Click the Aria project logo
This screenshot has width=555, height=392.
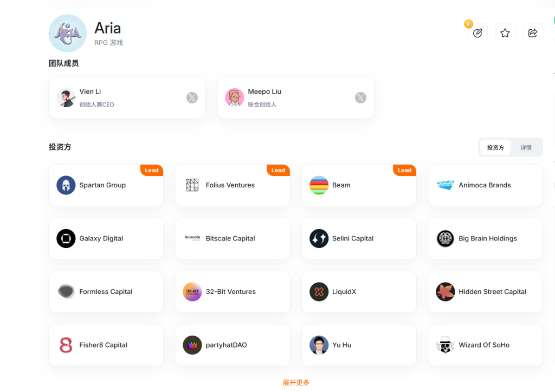tap(68, 33)
